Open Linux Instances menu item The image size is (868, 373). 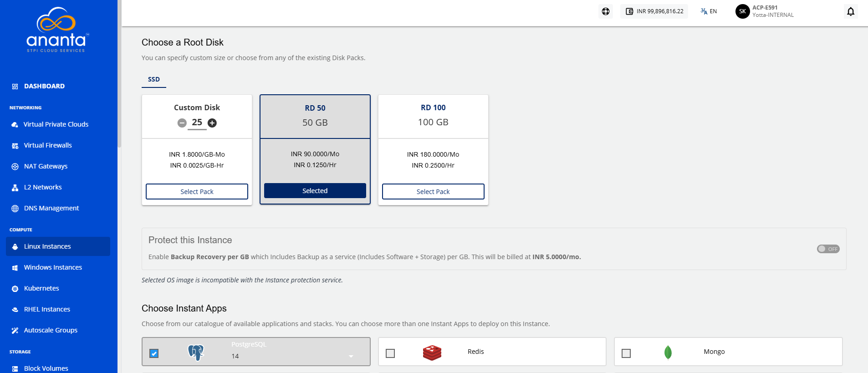click(58, 246)
